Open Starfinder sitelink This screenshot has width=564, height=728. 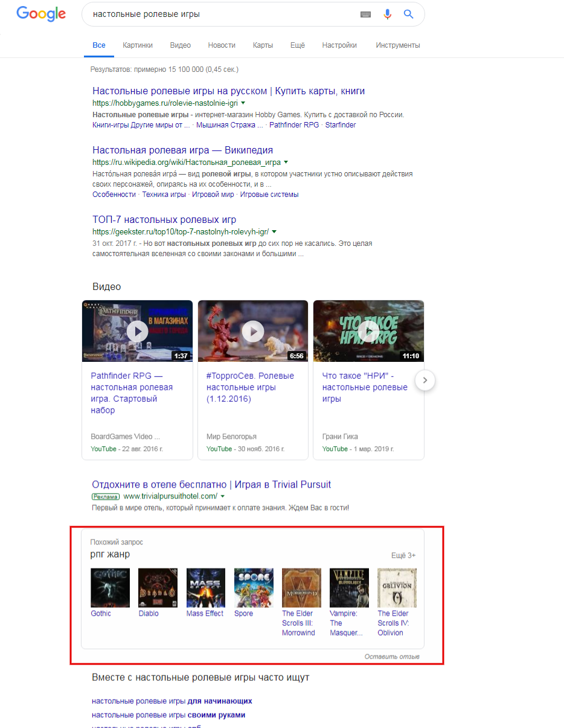[341, 125]
